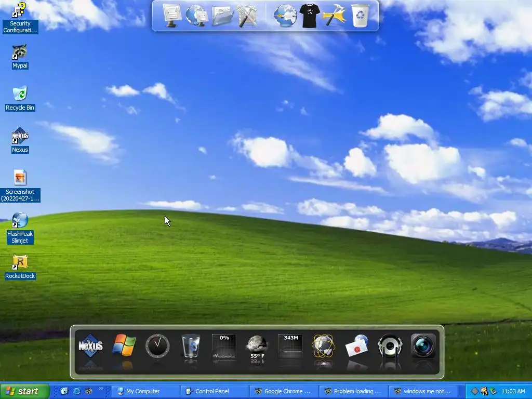Click the keys icon in the system tray

click(484, 391)
